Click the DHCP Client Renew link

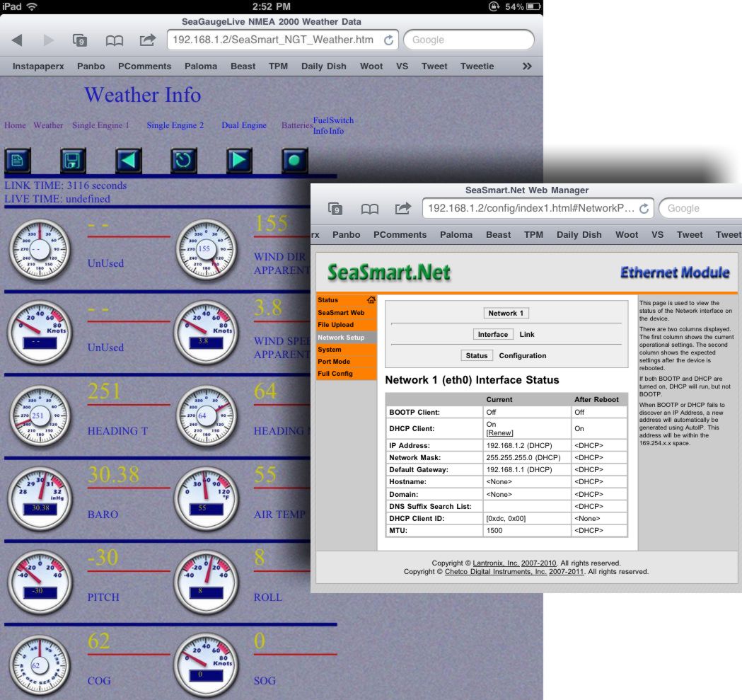(x=499, y=433)
